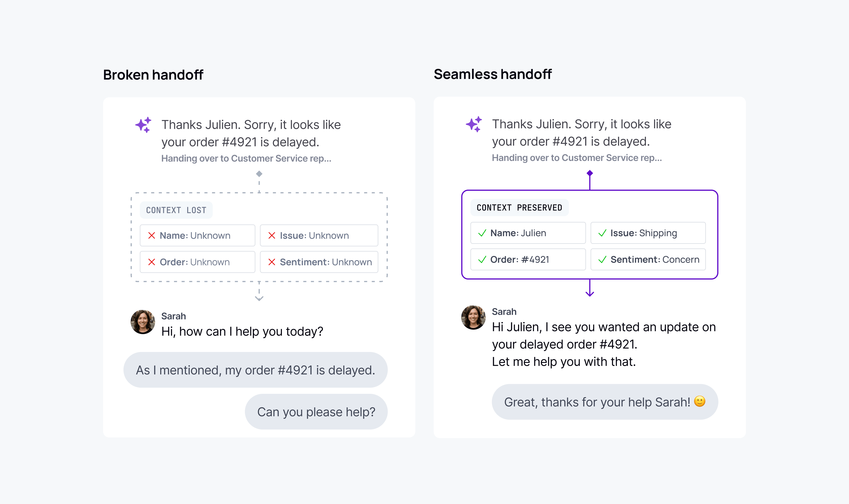Click the green check beside Order: #4921
This screenshot has height=504, width=849.
click(482, 259)
